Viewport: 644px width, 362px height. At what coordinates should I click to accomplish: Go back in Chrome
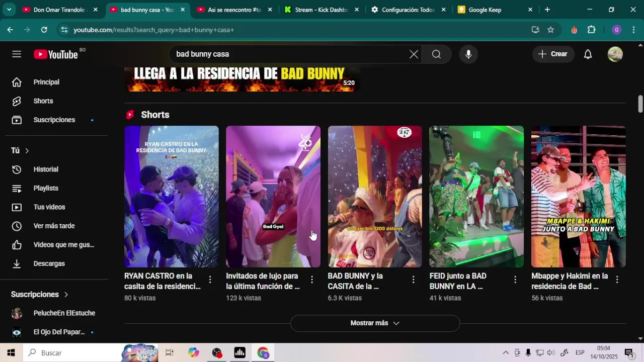[x=10, y=30]
